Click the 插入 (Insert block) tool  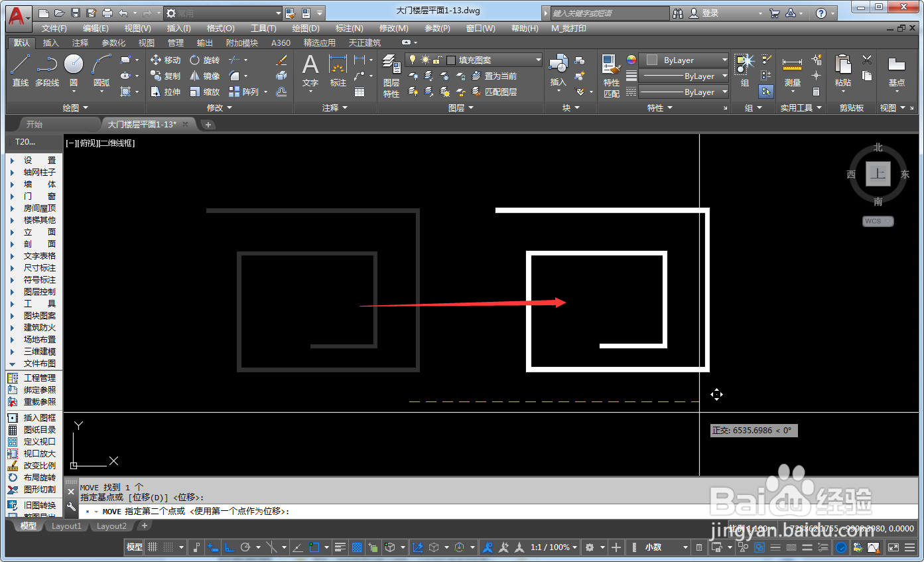pyautogui.click(x=559, y=70)
